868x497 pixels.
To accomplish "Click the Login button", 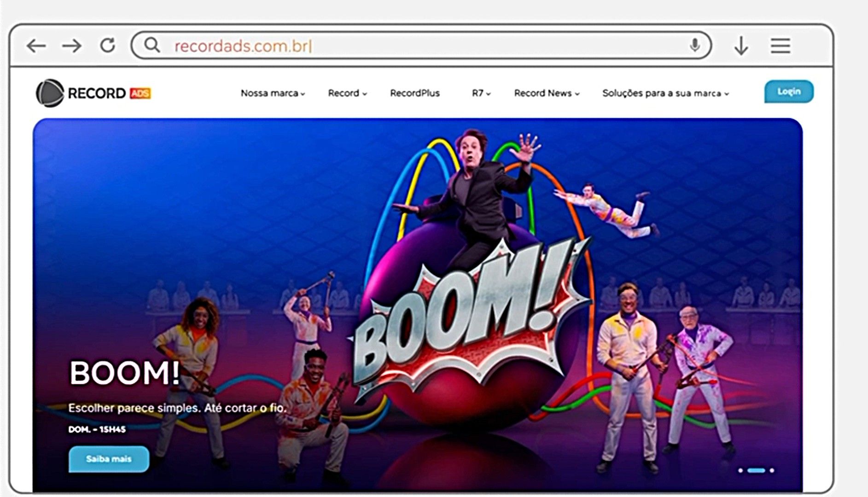I will 789,92.
